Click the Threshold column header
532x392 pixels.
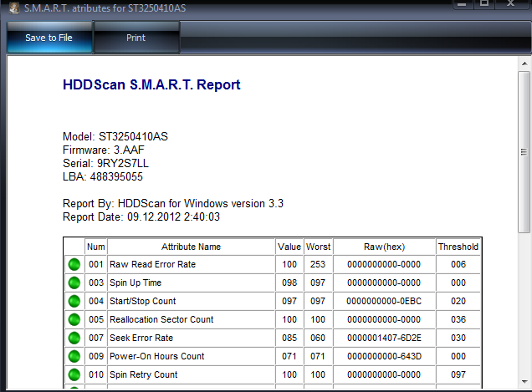click(458, 247)
